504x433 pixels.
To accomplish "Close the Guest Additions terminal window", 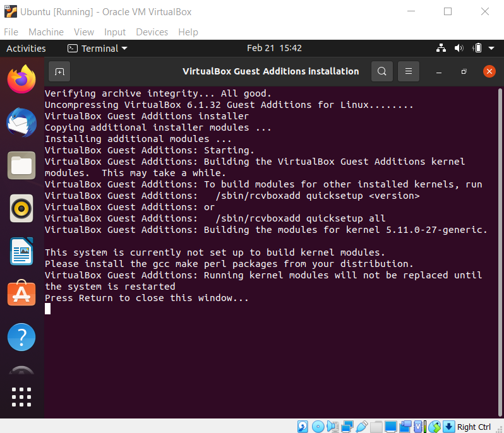I will [x=489, y=71].
